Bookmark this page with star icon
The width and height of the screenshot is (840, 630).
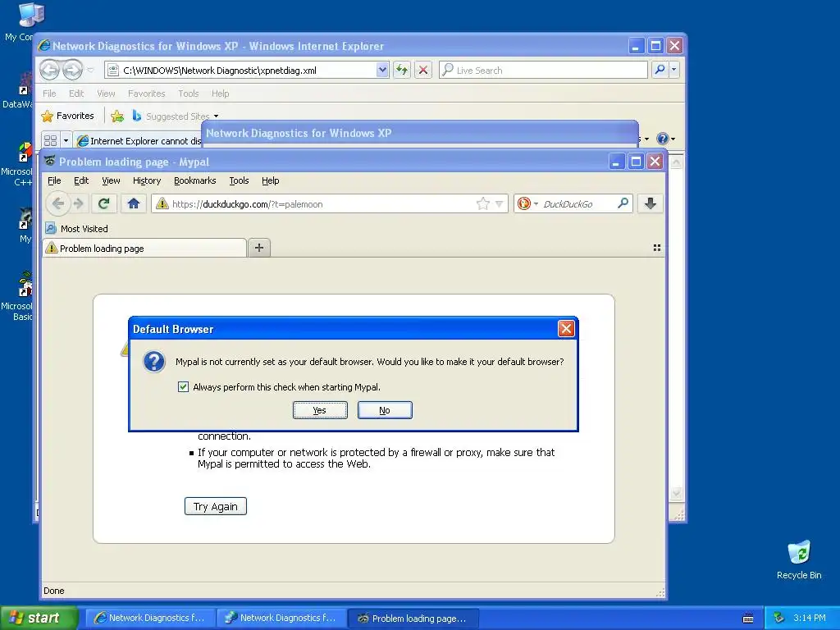click(482, 203)
